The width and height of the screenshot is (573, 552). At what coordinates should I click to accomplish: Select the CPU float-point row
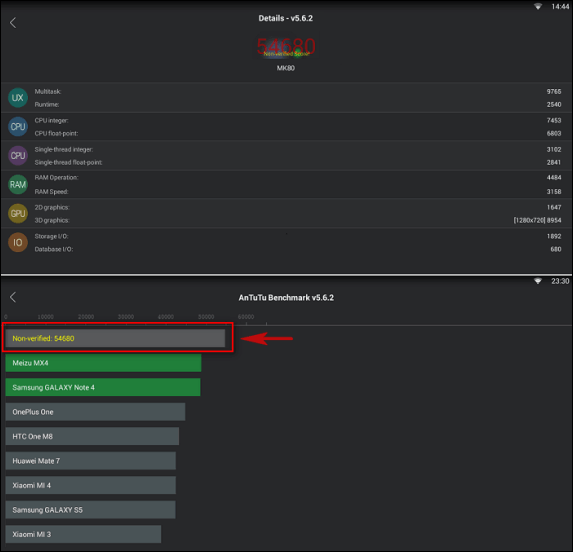tap(286, 133)
